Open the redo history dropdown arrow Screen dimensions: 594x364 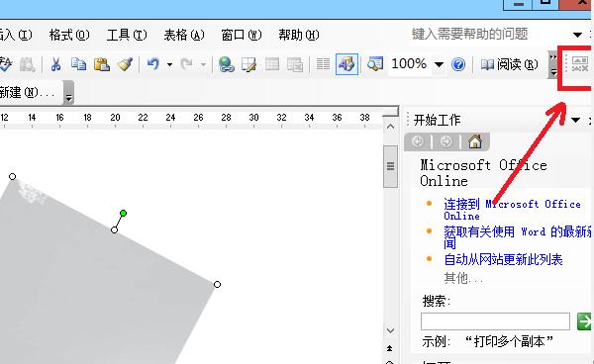click(x=203, y=64)
